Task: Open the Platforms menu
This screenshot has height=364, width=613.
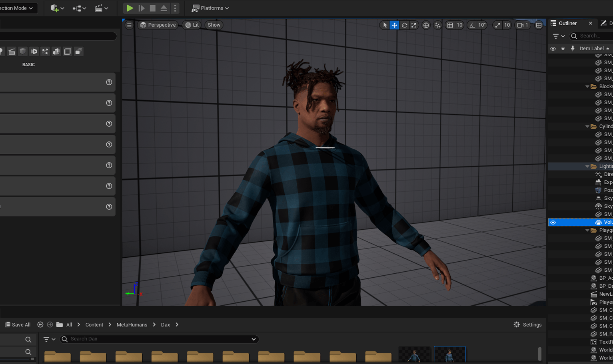Action: click(210, 8)
